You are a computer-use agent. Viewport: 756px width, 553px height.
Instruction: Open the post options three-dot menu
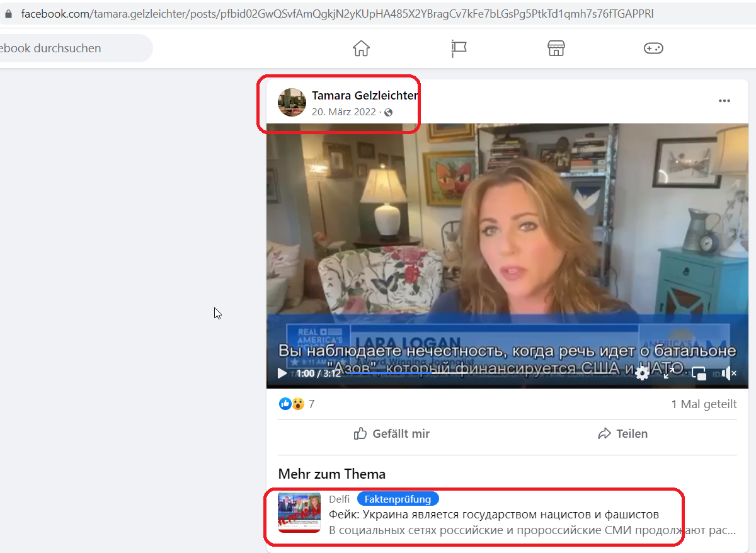point(724,101)
